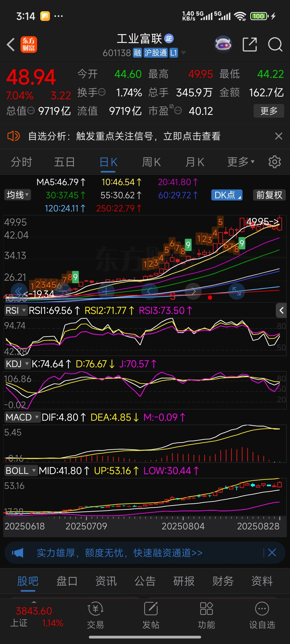Viewport: 290px width, 644px height.
Task: Open the search magnifier icon
Action: pyautogui.click(x=275, y=44)
